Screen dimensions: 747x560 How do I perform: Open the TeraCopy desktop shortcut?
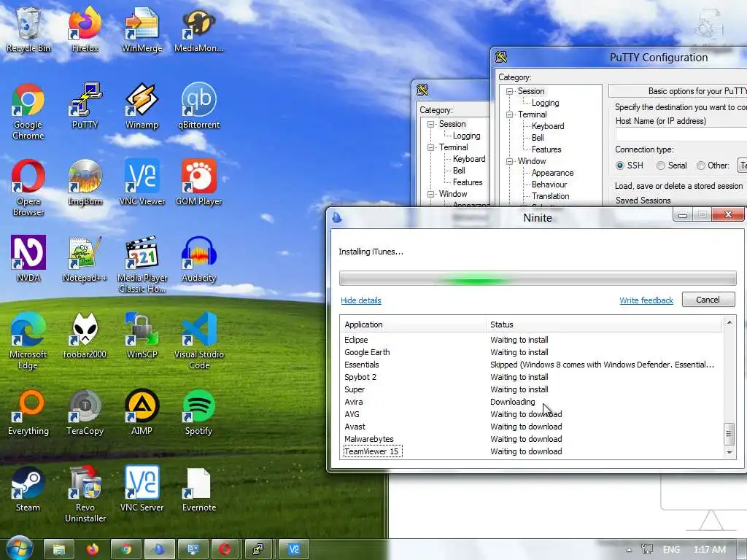(x=85, y=413)
